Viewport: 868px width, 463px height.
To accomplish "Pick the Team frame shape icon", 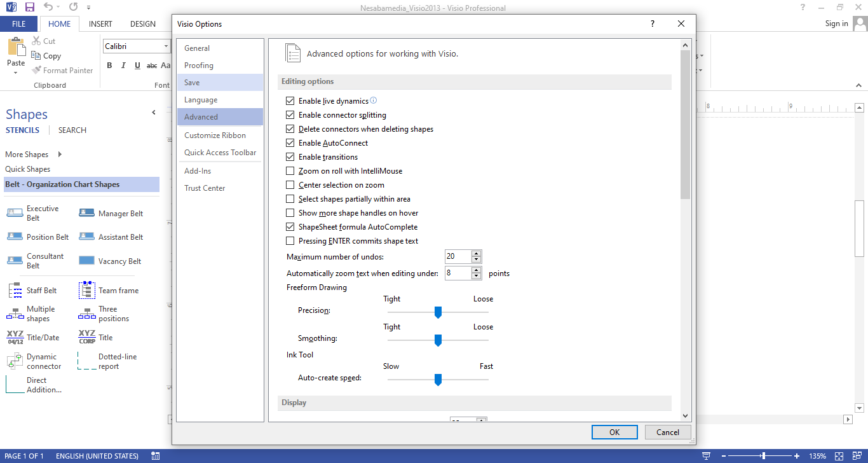I will [x=87, y=291].
